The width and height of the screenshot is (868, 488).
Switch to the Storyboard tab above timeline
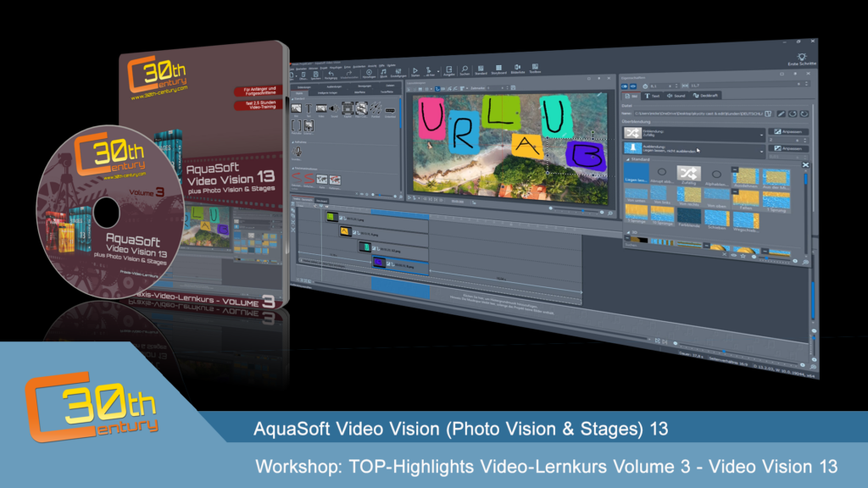pyautogui.click(x=321, y=202)
